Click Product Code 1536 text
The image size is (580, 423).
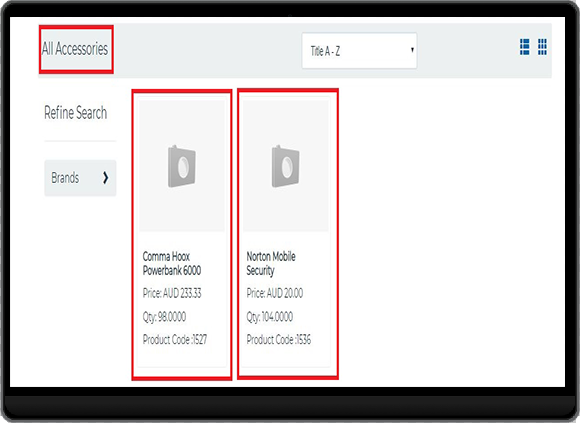pos(279,339)
